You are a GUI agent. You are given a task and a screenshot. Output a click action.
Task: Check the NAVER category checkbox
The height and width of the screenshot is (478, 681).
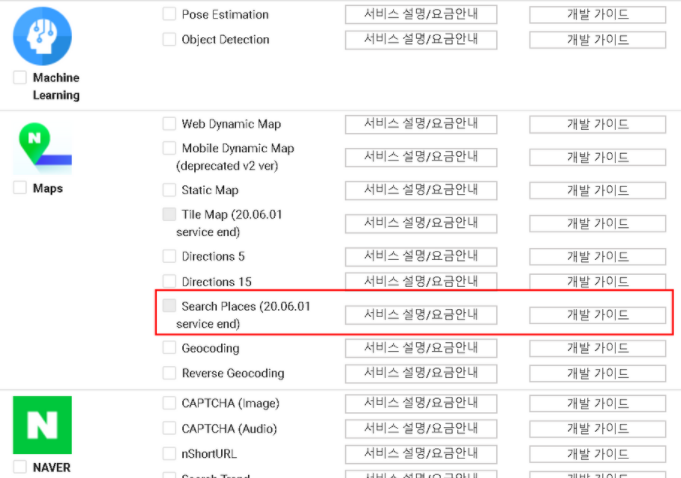tap(20, 467)
